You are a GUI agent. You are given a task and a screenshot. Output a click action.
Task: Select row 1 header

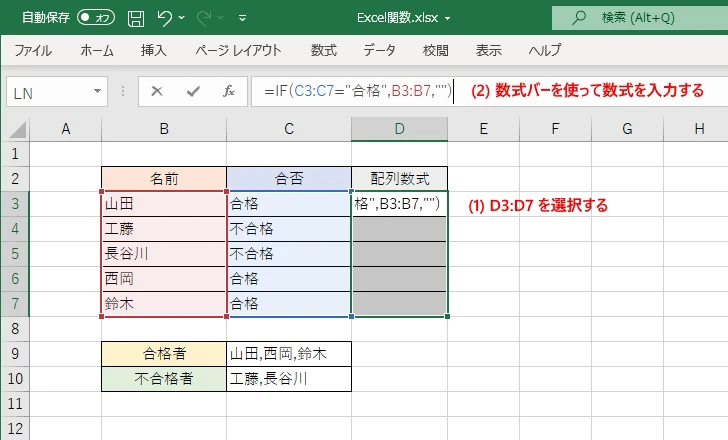pos(15,154)
